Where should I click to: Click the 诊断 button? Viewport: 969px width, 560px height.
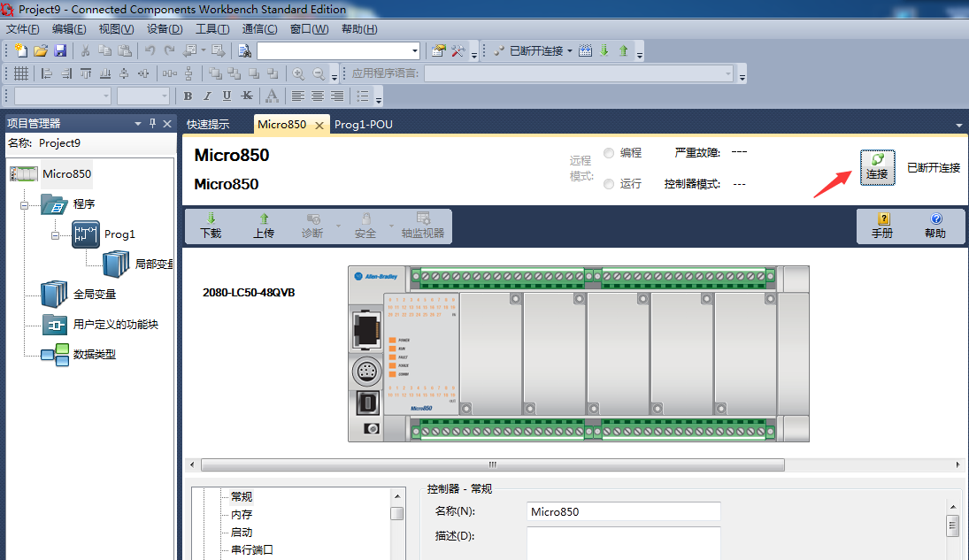[x=312, y=226]
